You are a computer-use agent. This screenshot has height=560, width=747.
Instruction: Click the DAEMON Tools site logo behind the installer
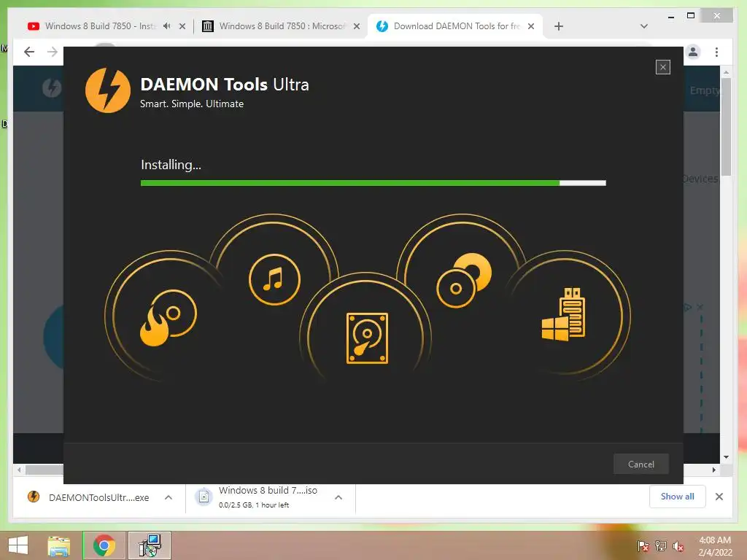click(52, 88)
